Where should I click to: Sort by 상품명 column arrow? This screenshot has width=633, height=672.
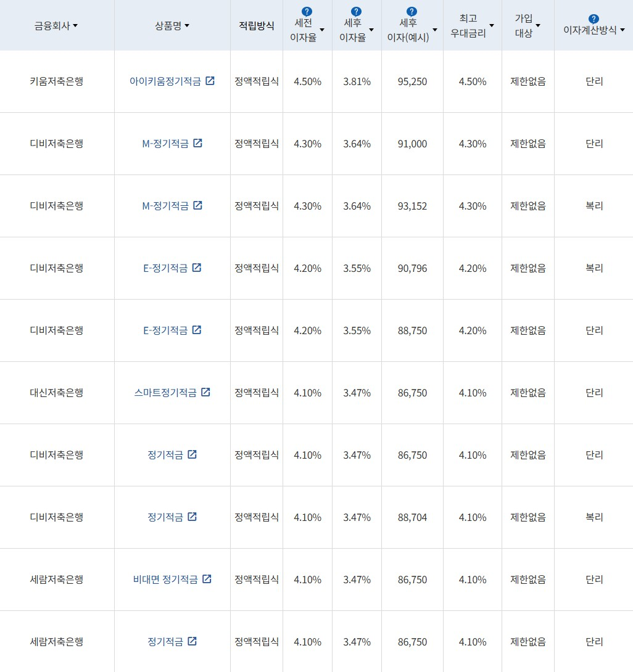tap(187, 26)
